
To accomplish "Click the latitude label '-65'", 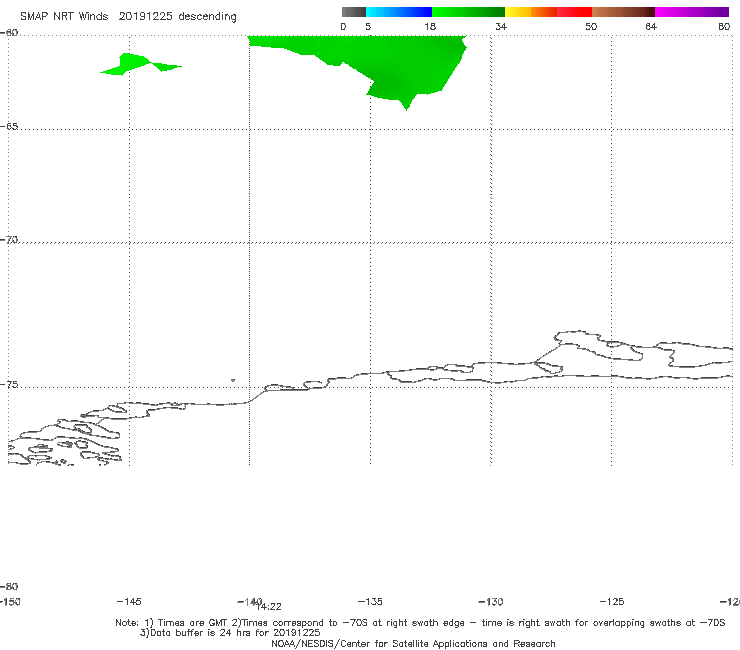I will (x=9, y=127).
